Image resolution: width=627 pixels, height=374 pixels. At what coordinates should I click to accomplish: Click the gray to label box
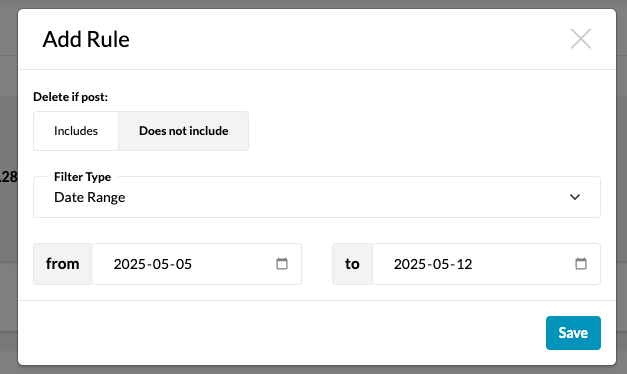click(352, 264)
